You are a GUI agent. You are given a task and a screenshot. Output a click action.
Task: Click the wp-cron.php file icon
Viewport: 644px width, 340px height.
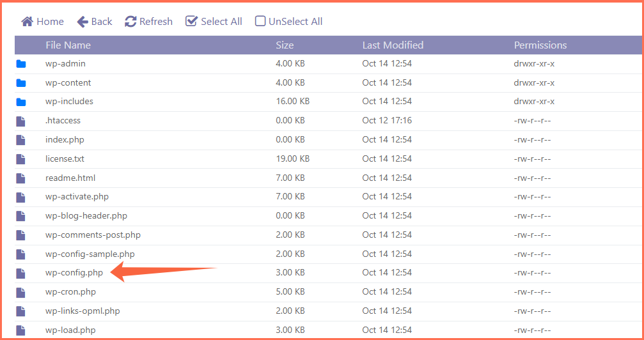click(x=20, y=292)
